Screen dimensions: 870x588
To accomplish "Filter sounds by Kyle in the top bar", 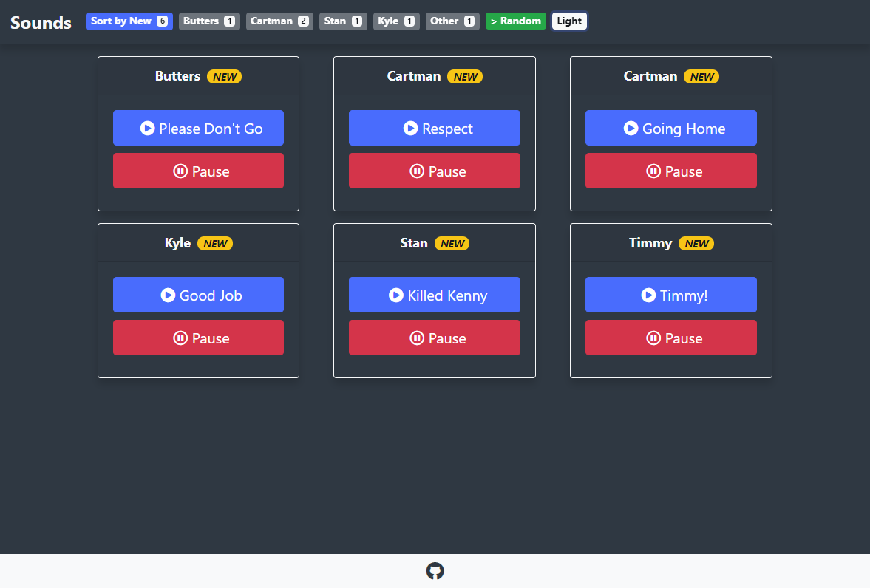I will click(x=396, y=21).
